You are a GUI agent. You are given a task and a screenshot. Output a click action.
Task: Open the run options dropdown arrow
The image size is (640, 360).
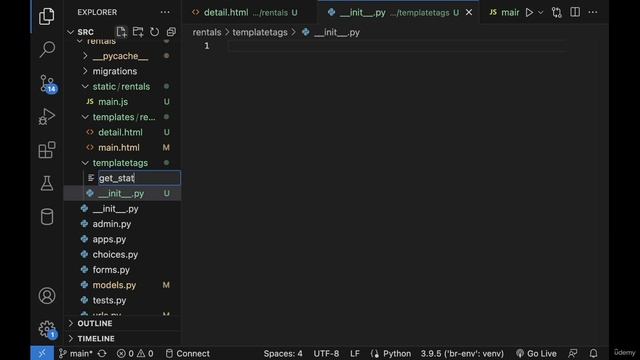tap(540, 13)
